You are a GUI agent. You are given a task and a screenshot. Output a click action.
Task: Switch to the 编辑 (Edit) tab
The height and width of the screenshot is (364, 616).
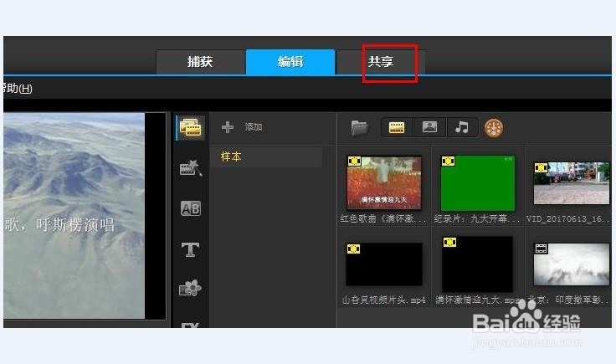pyautogui.click(x=290, y=62)
